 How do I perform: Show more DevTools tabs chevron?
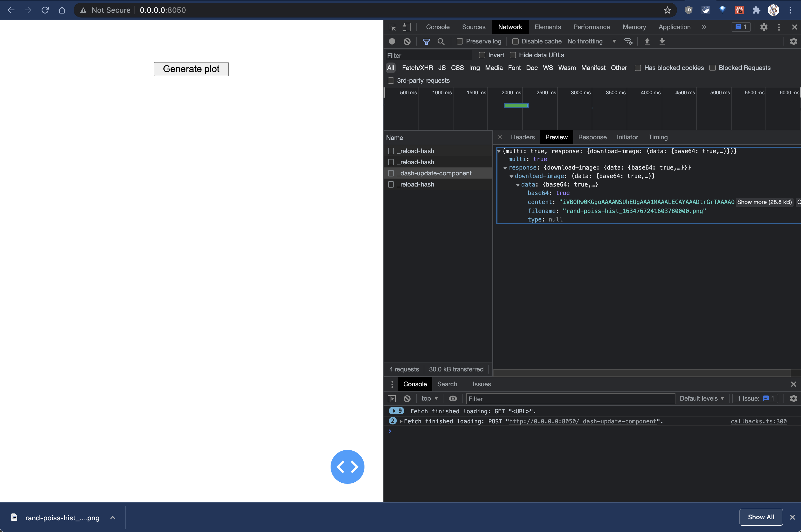704,27
